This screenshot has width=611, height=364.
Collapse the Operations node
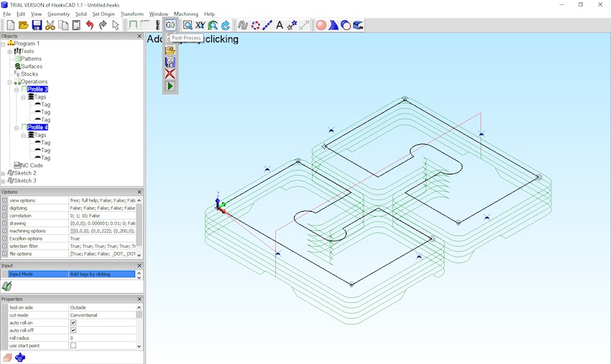10,82
